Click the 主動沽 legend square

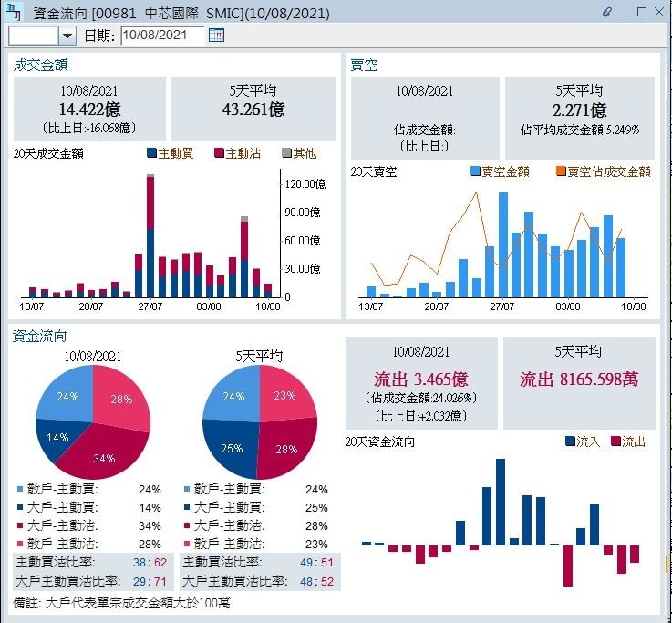(219, 153)
